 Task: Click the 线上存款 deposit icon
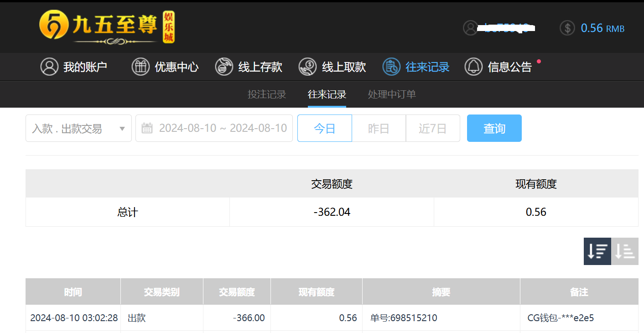[x=224, y=67]
